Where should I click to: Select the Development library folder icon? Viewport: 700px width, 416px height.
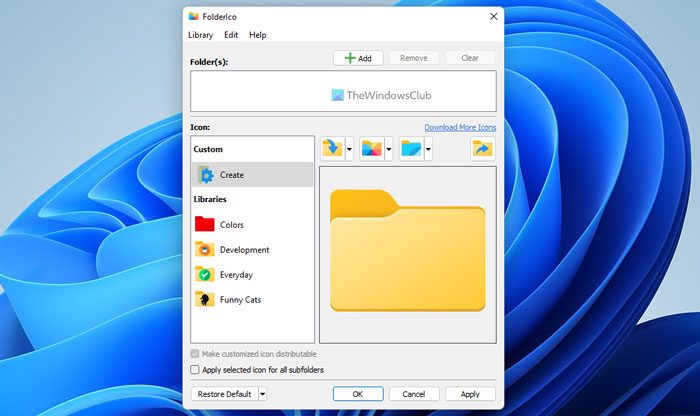[x=204, y=249]
